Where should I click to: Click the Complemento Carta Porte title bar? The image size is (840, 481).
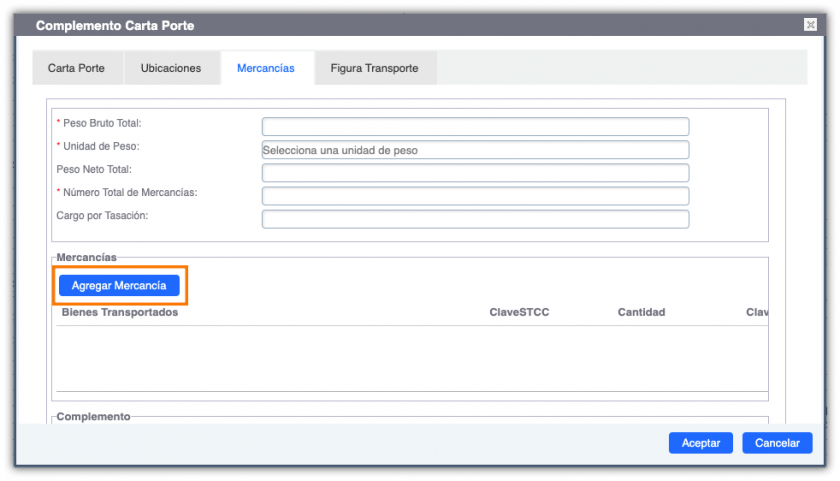(400, 24)
